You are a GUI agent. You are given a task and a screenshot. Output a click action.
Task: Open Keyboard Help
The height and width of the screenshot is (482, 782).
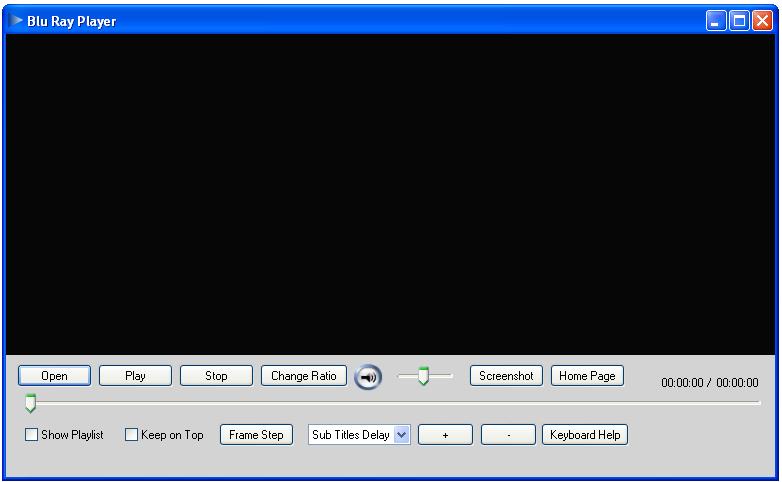tap(585, 435)
